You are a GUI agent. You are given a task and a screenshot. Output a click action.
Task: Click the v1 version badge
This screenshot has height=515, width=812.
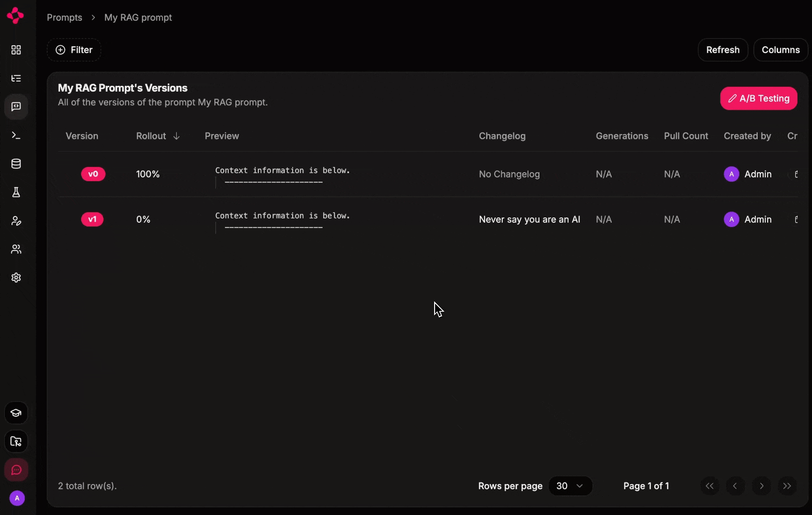coord(92,219)
